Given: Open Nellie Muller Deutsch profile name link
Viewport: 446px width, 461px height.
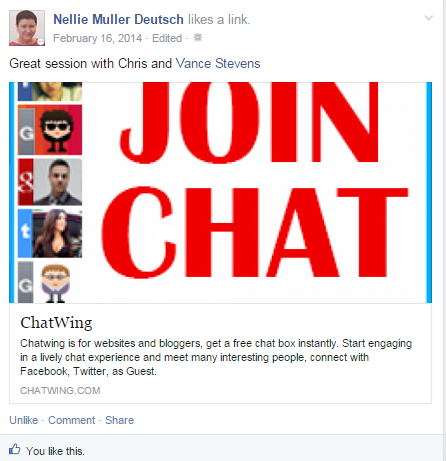Looking at the screenshot, I should click(118, 20).
